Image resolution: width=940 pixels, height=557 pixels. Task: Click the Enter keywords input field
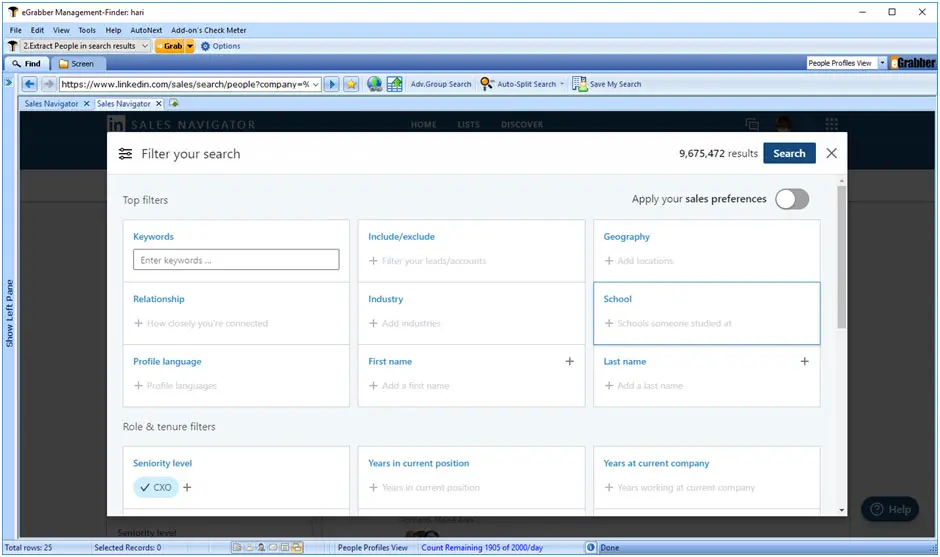coord(236,260)
